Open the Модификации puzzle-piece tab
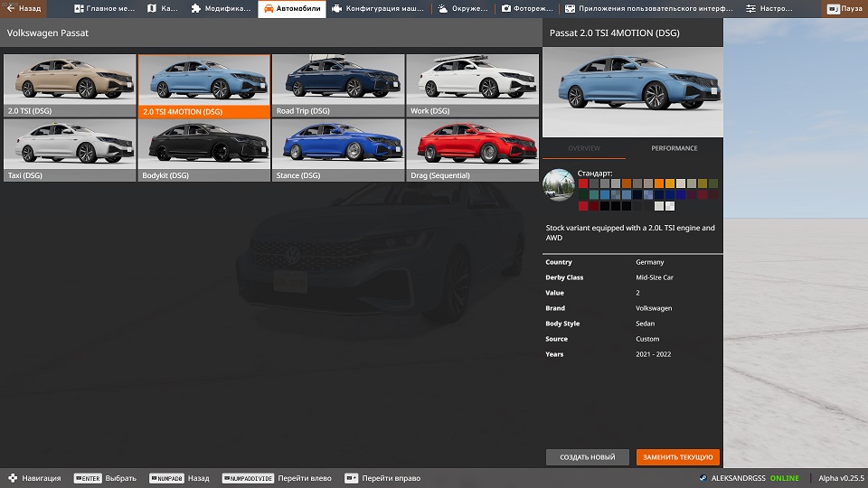This screenshot has width=868, height=488. (x=221, y=9)
